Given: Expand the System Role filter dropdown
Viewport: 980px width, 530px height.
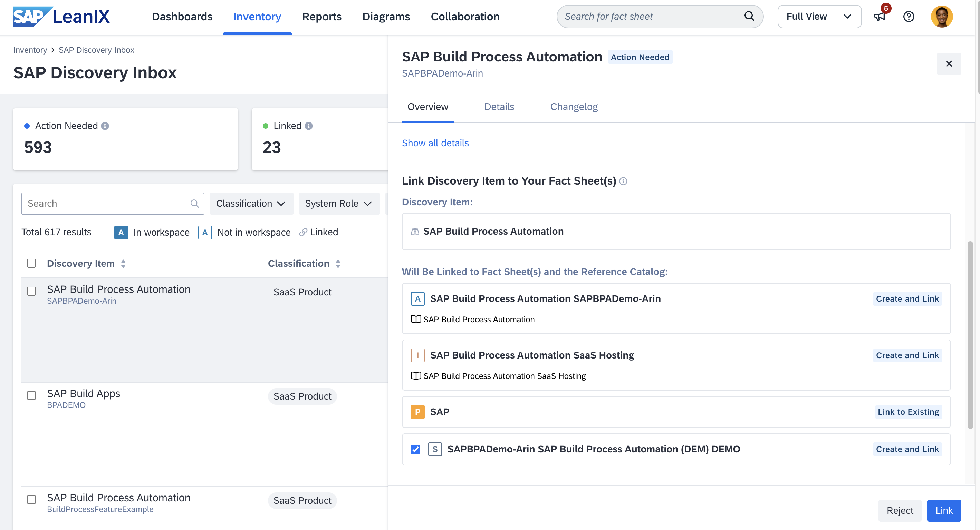Looking at the screenshot, I should [339, 203].
